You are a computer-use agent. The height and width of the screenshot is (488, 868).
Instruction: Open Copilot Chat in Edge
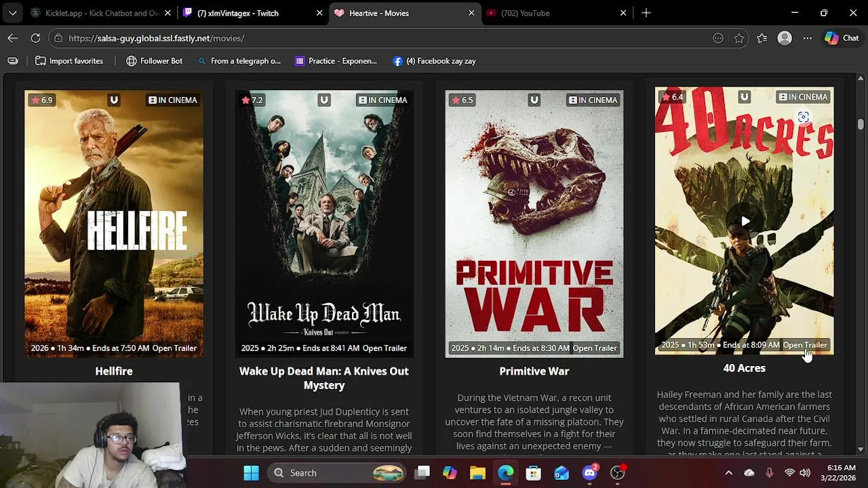[842, 38]
